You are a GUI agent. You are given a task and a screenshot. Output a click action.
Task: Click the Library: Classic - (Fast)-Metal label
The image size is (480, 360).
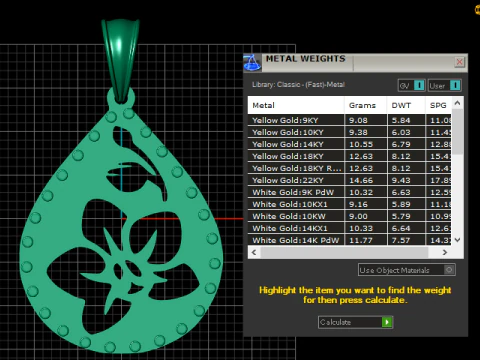pyautogui.click(x=298, y=85)
